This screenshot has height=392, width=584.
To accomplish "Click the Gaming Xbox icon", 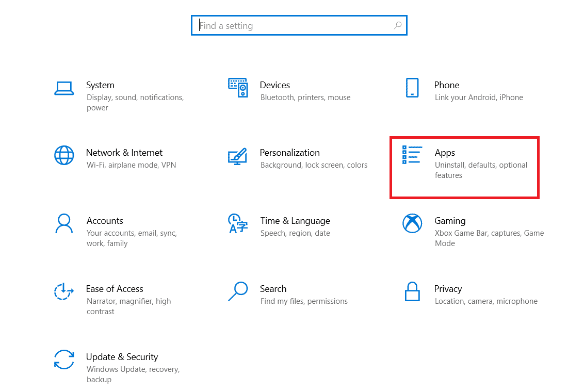I will [412, 223].
